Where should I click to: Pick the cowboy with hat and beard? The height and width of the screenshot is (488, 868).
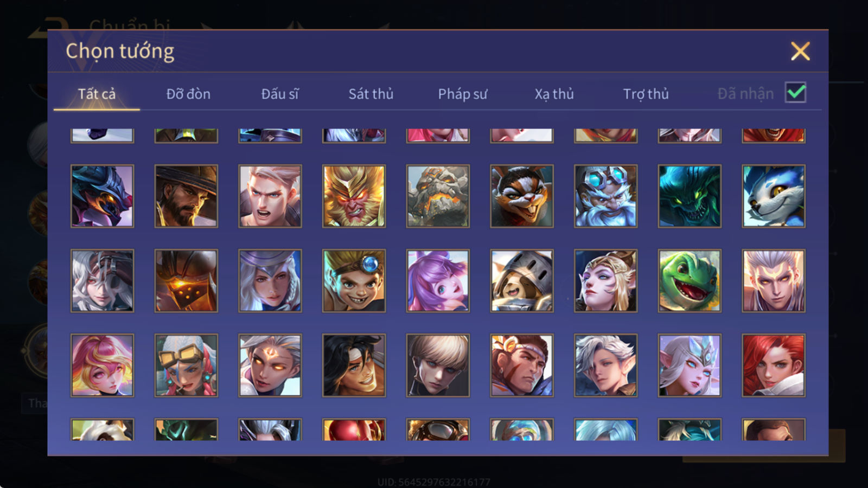[186, 196]
